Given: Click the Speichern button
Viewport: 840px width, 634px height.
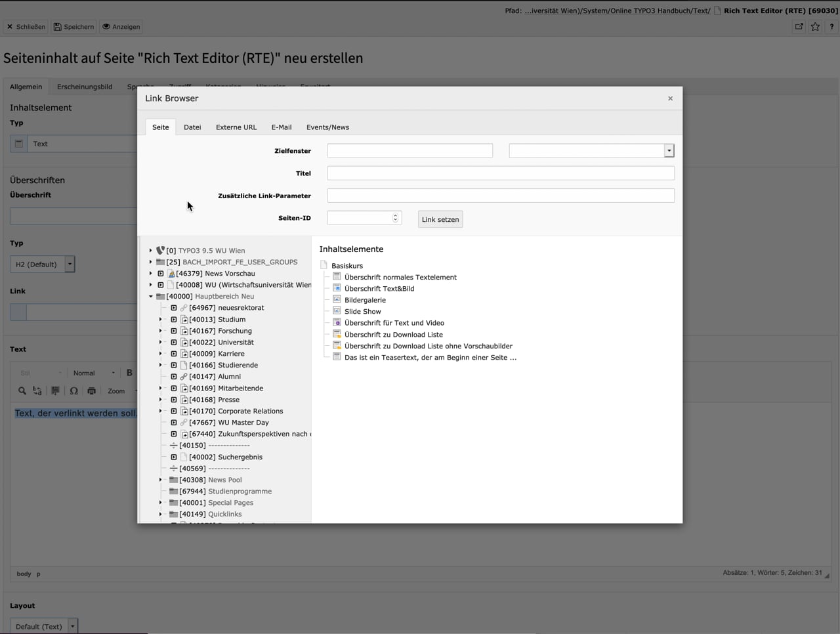Looking at the screenshot, I should (x=74, y=27).
